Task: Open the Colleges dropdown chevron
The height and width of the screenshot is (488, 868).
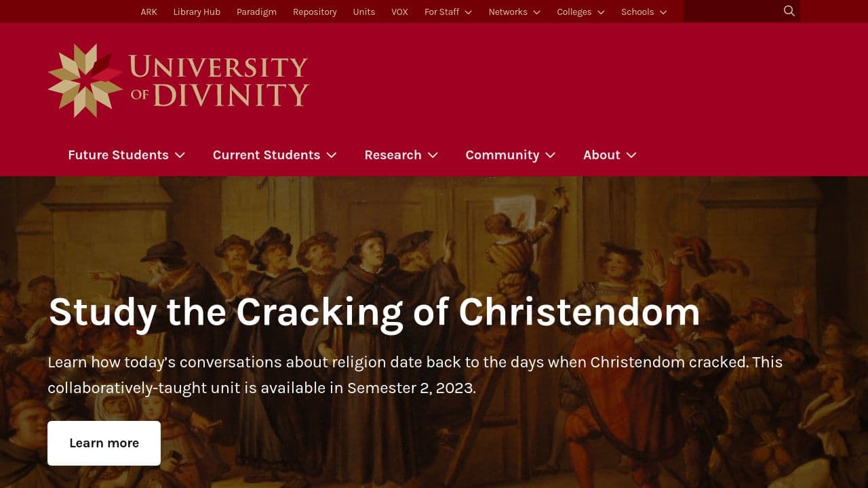Action: click(600, 12)
